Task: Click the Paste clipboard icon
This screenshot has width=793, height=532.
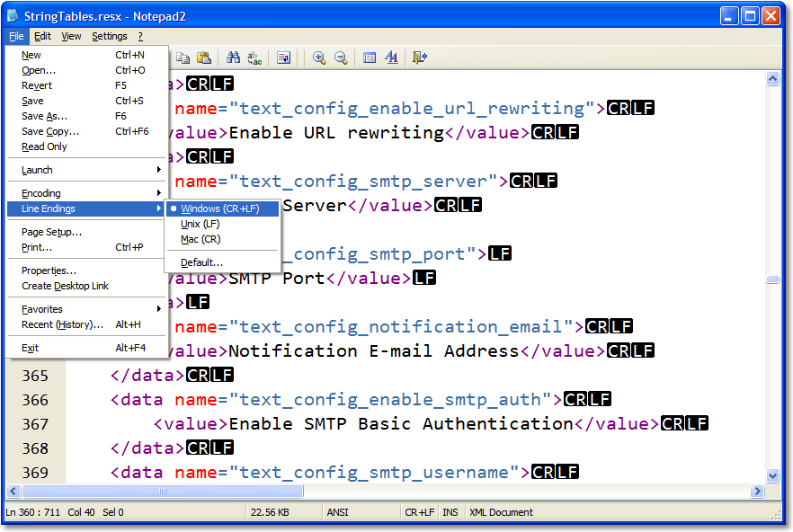Action: coord(204,58)
